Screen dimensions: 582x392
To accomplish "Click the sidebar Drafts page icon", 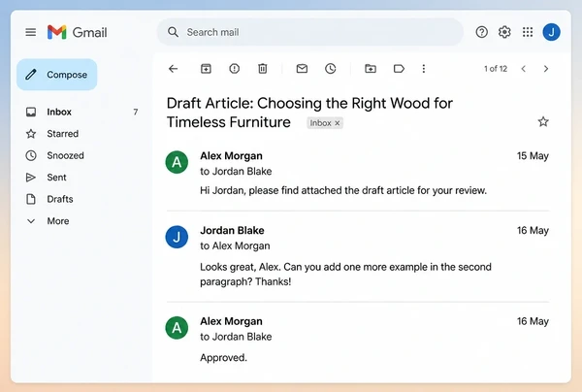I will pos(31,199).
